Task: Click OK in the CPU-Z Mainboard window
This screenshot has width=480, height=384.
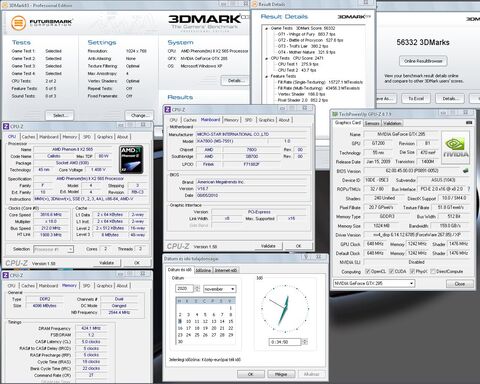Action: click(x=298, y=246)
